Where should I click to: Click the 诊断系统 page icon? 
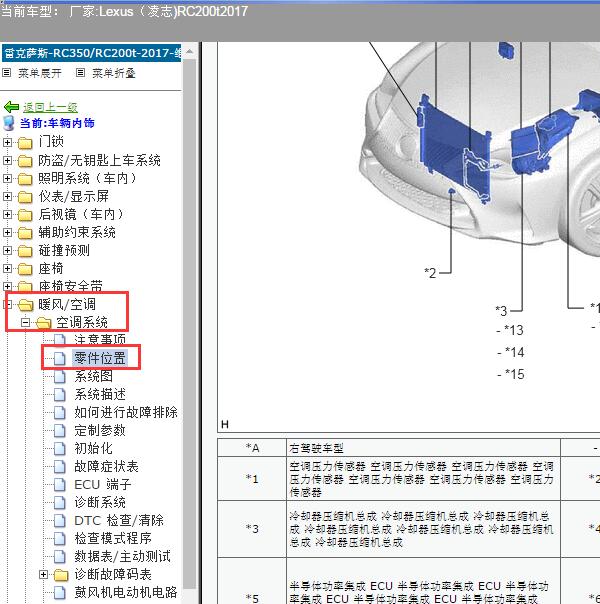(x=60, y=502)
